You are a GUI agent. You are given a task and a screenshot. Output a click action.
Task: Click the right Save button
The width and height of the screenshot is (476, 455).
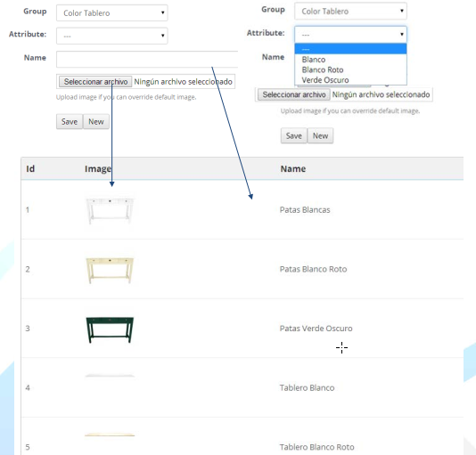click(293, 136)
